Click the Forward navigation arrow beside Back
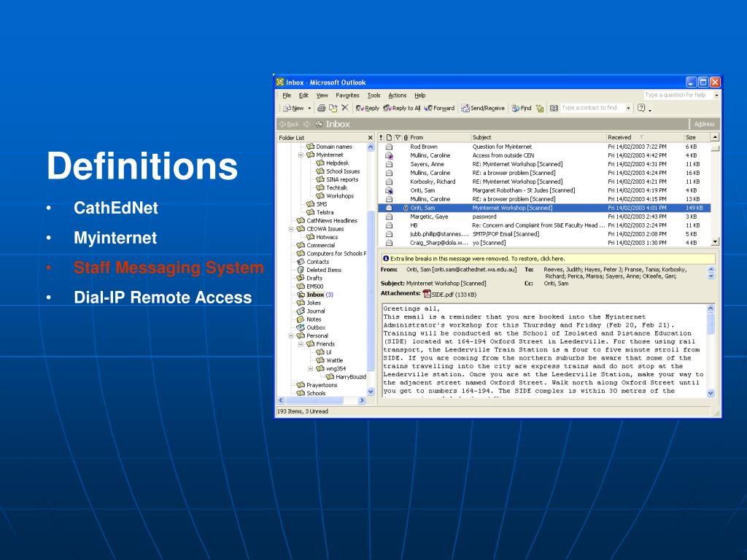Screen dimensions: 747x560 tap(307, 124)
